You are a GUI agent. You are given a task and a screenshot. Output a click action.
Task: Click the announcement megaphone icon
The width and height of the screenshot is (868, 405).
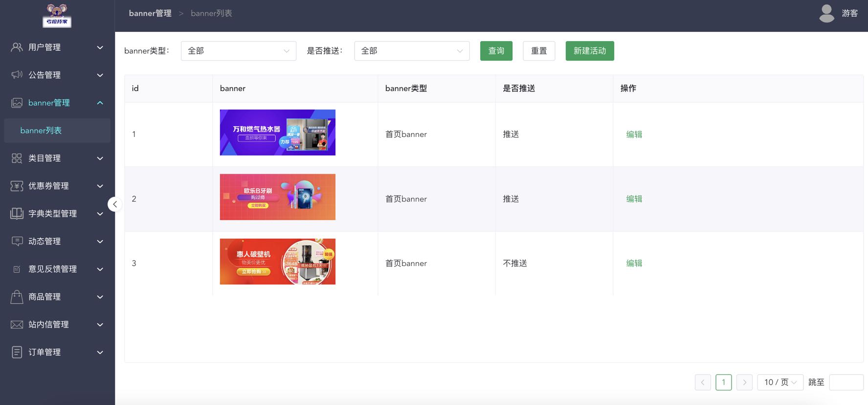(x=17, y=75)
